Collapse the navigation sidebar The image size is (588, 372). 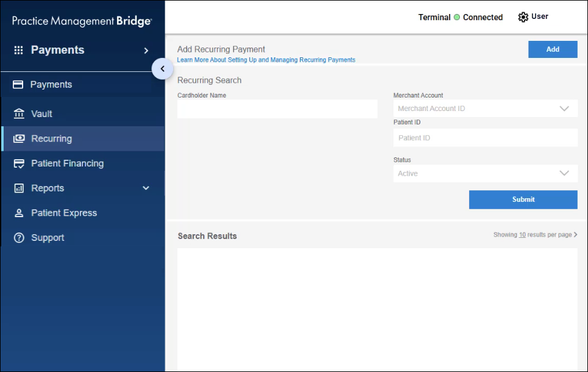pos(162,69)
